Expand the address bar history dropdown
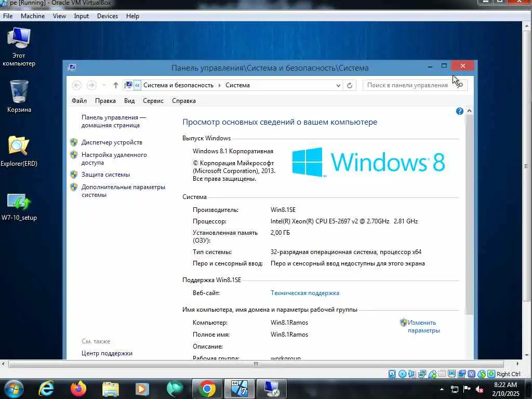The image size is (532, 399). (x=338, y=86)
